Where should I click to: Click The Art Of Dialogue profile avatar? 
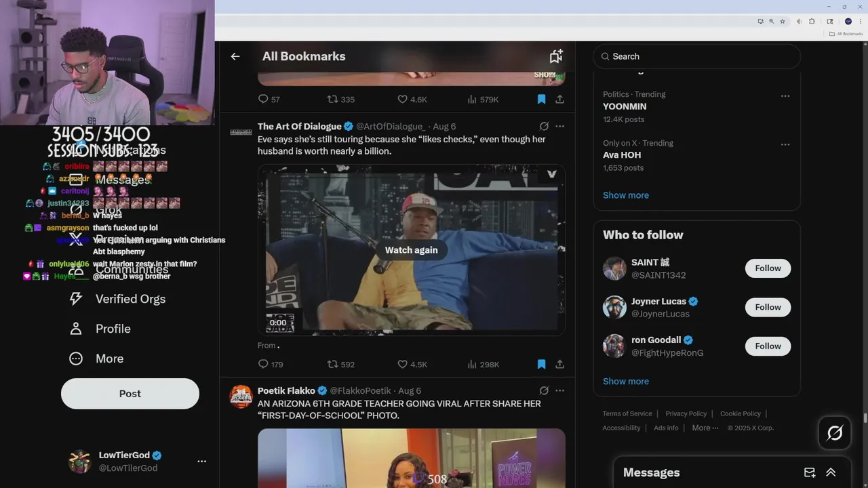[x=241, y=131]
